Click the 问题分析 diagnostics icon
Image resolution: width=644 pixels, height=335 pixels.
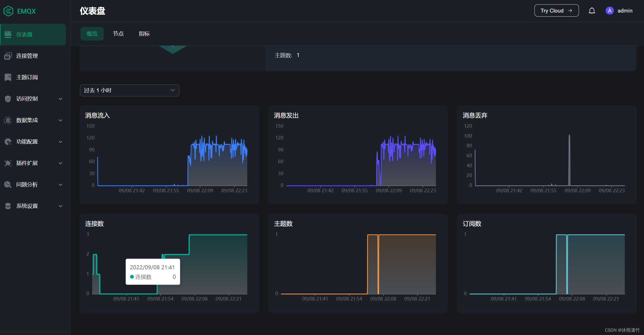tap(8, 184)
